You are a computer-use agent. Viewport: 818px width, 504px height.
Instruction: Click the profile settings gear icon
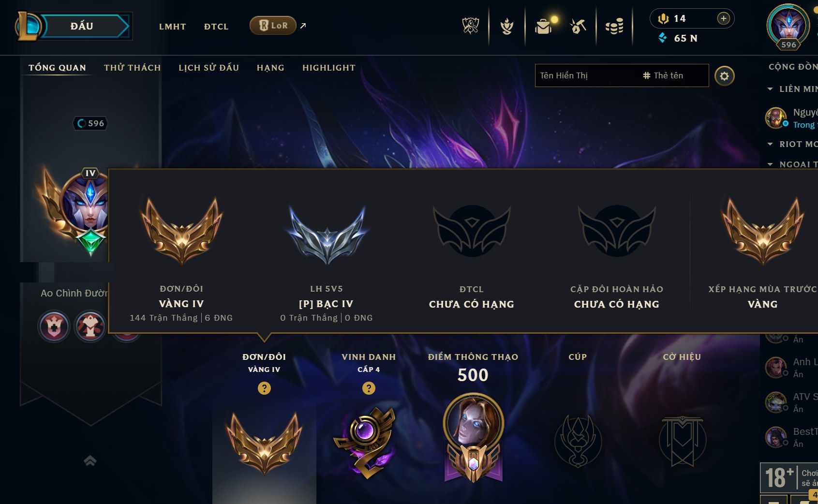pos(724,76)
